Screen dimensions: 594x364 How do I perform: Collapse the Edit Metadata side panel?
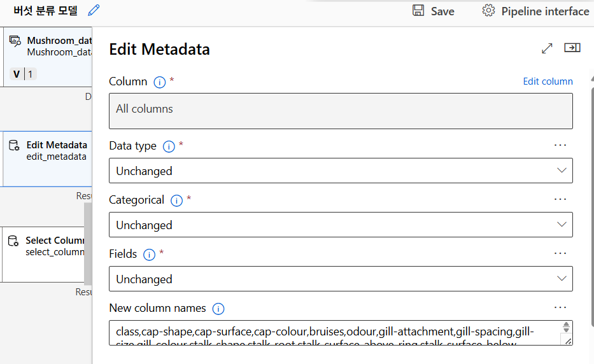click(x=572, y=48)
